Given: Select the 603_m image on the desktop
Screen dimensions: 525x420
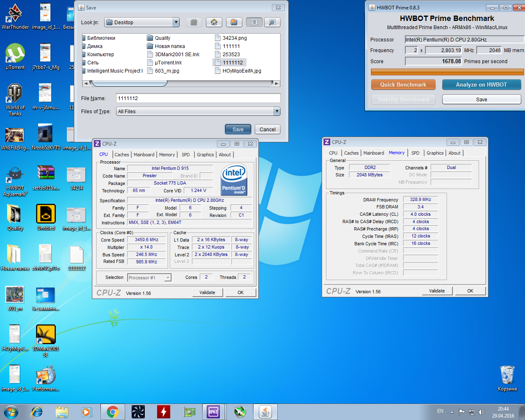Looking at the screenshot, I should point(15,298).
